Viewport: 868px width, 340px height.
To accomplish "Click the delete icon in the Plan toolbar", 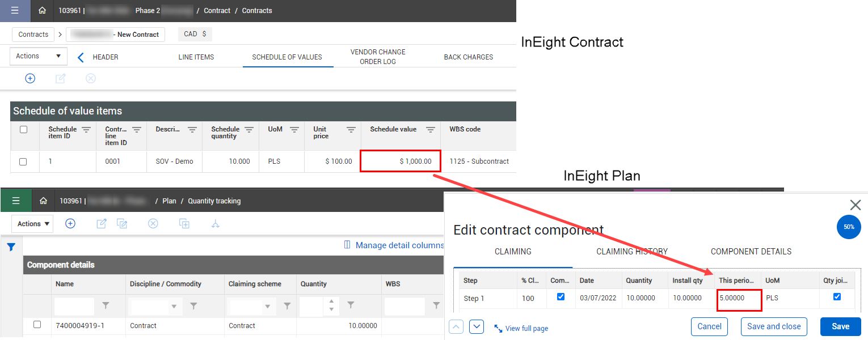I will pyautogui.click(x=153, y=224).
